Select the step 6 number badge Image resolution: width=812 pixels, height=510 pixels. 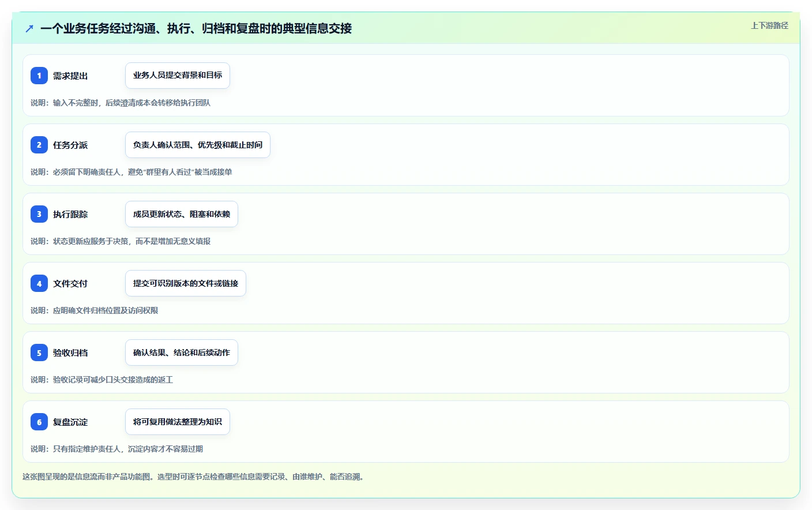(x=39, y=422)
